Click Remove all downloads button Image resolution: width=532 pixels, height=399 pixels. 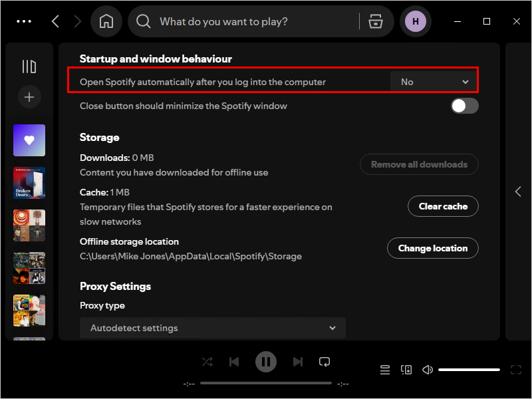[x=419, y=164]
